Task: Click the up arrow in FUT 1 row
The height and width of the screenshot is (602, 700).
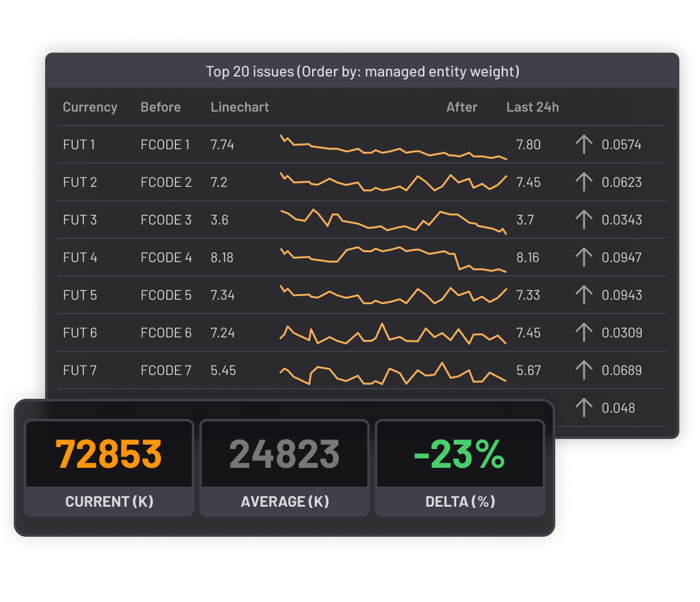Action: tap(583, 145)
